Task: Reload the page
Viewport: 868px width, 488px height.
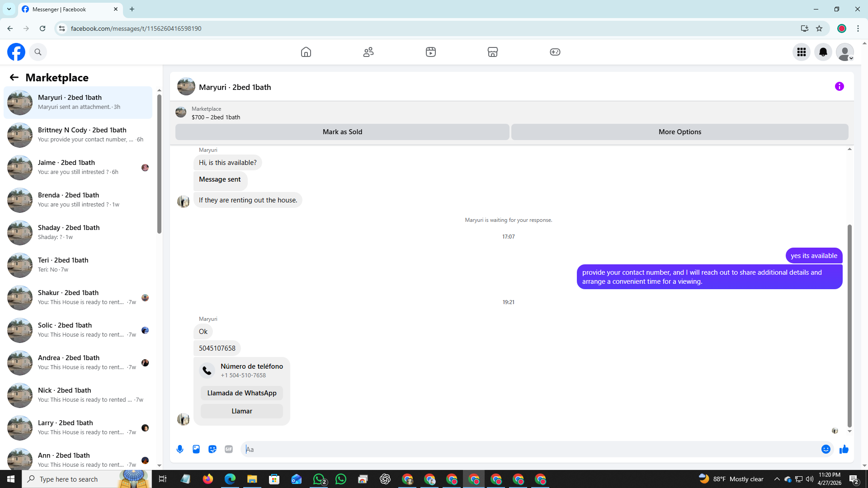Action: click(42, 28)
